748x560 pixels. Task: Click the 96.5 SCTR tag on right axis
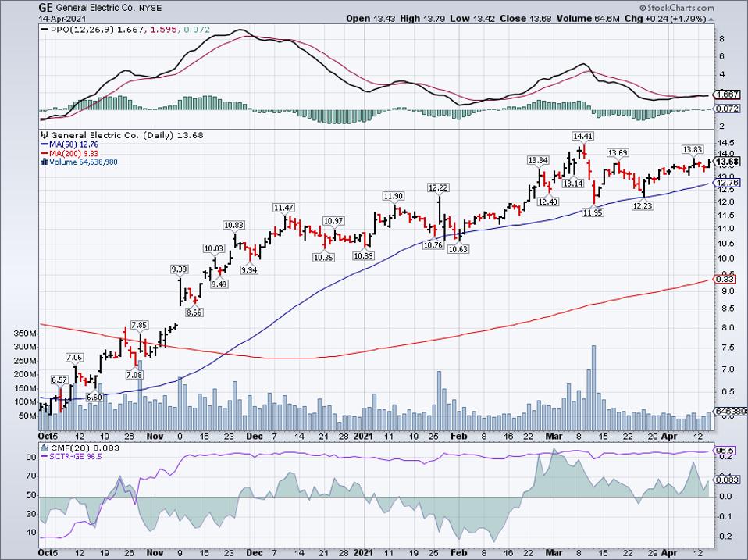tap(725, 451)
